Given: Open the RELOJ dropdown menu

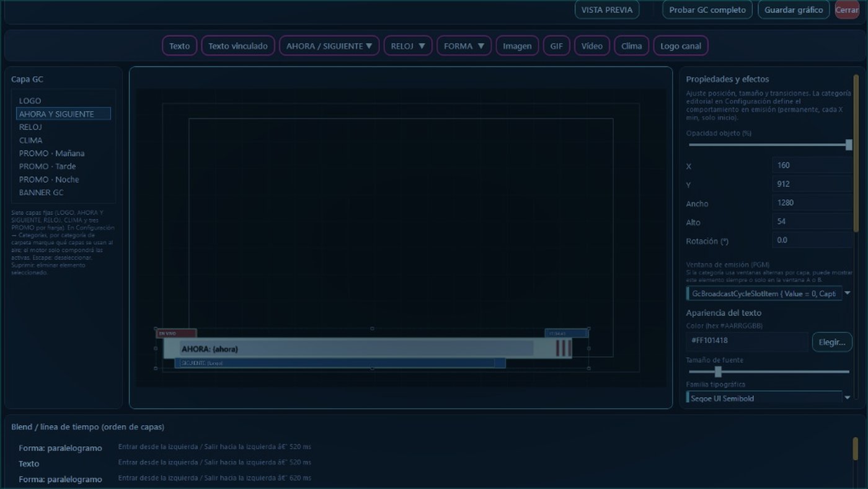Looking at the screenshot, I should [408, 46].
